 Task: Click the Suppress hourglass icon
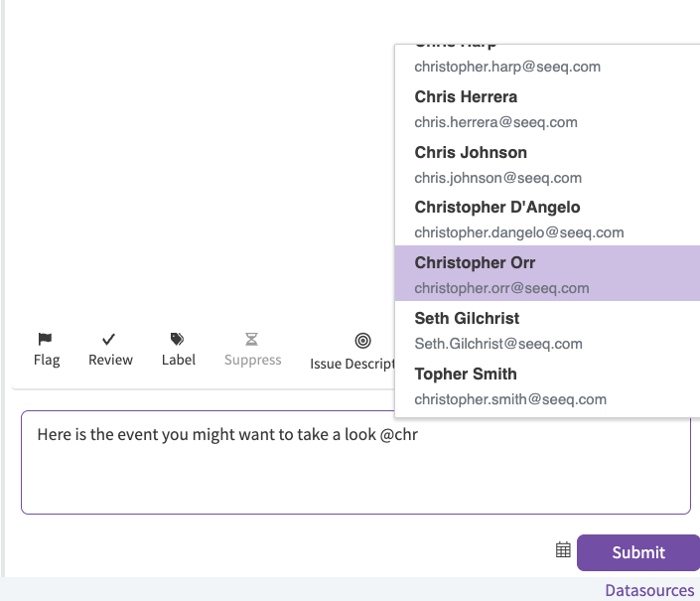(252, 339)
